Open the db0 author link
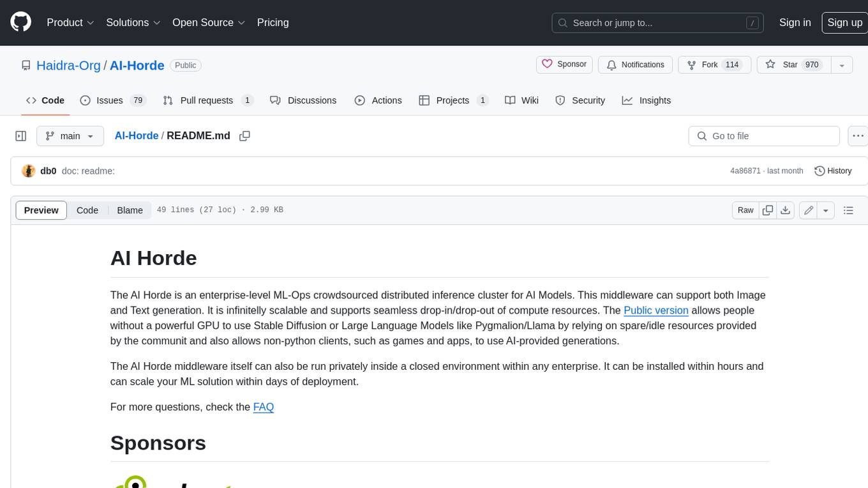The width and height of the screenshot is (868, 488). pyautogui.click(x=49, y=171)
